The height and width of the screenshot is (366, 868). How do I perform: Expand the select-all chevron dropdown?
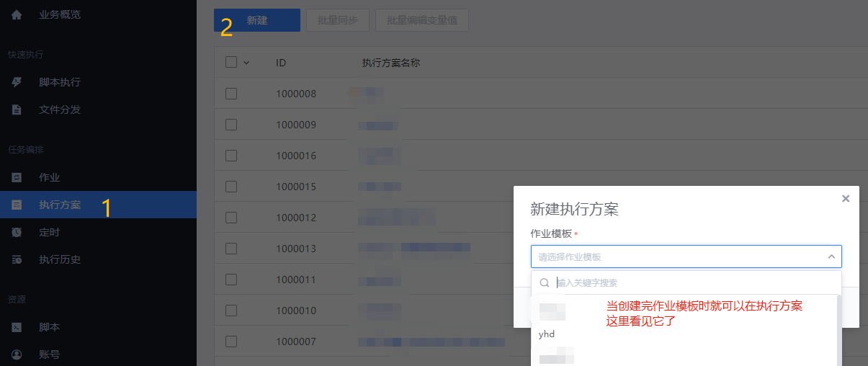(246, 63)
